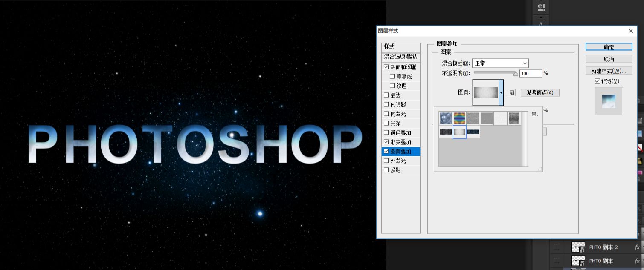
Task: Select layer name PHTO 副本 2
Action: [603, 247]
